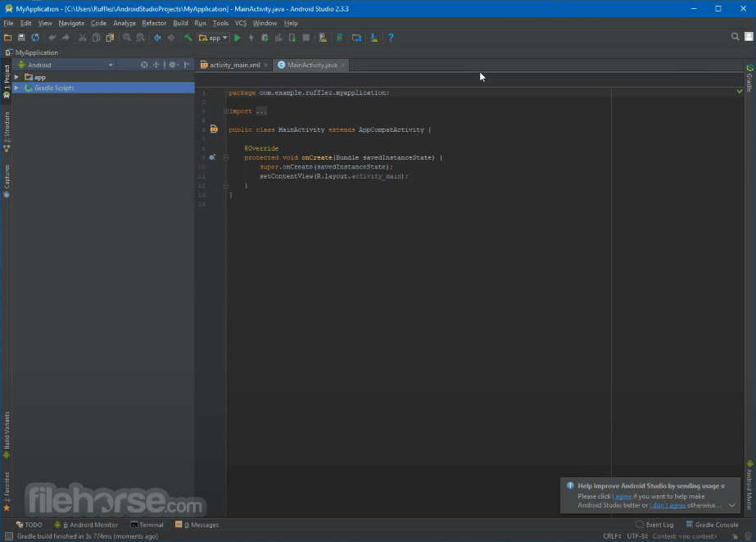Toggle the Build Variants side tool window
756x542 pixels.
point(7,435)
